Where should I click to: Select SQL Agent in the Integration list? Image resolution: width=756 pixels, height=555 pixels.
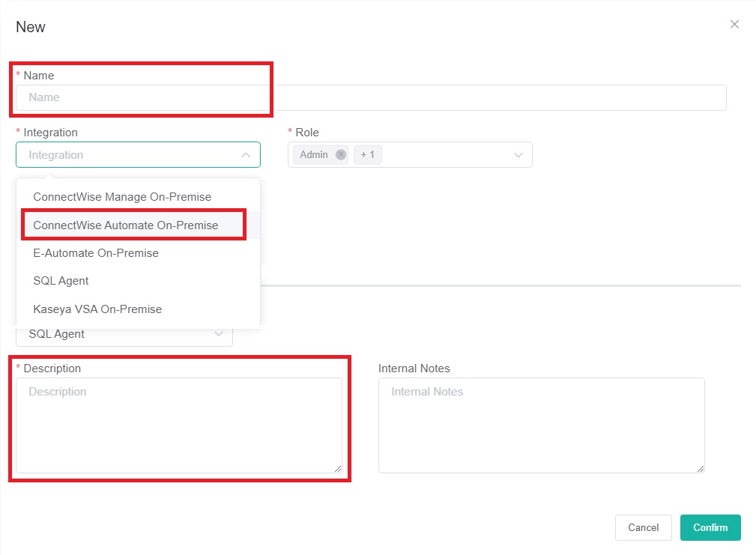click(61, 281)
